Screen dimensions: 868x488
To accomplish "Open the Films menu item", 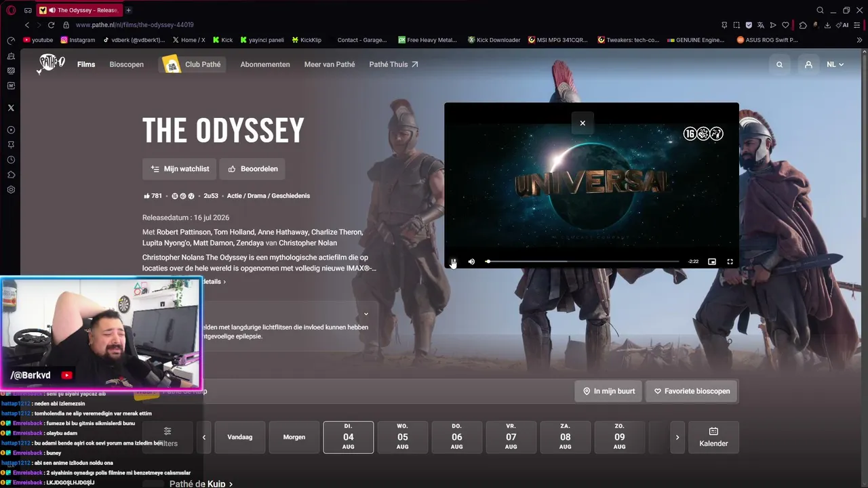I will click(x=86, y=64).
